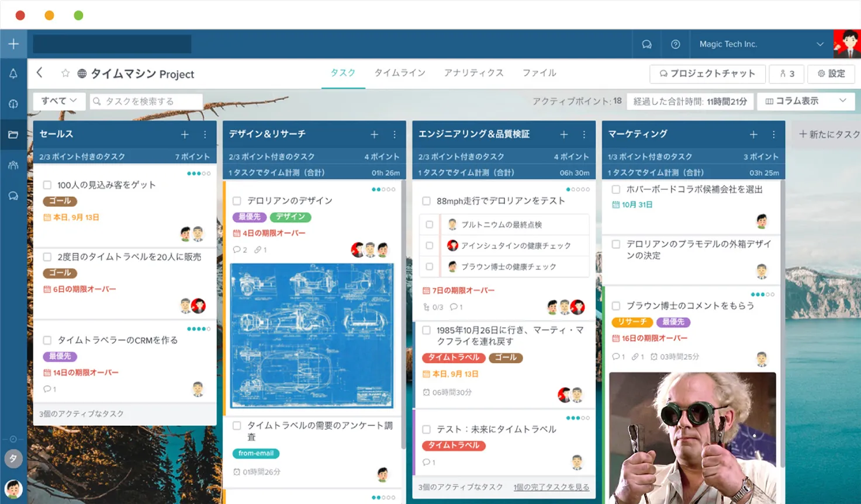Open the profile avatar at sidebar bottom
Screen dimensions: 861x504
(13, 488)
